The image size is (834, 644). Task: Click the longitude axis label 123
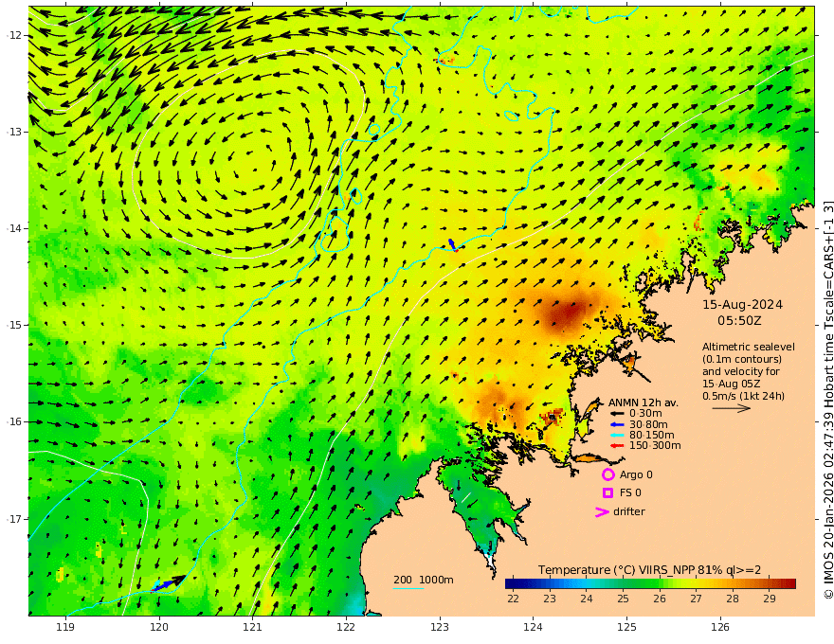[x=440, y=627]
